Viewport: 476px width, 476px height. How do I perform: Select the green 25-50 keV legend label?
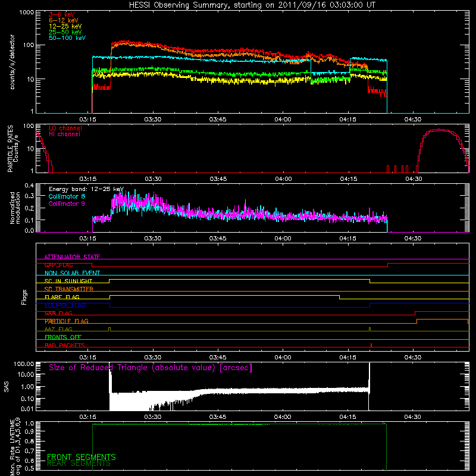(65, 32)
